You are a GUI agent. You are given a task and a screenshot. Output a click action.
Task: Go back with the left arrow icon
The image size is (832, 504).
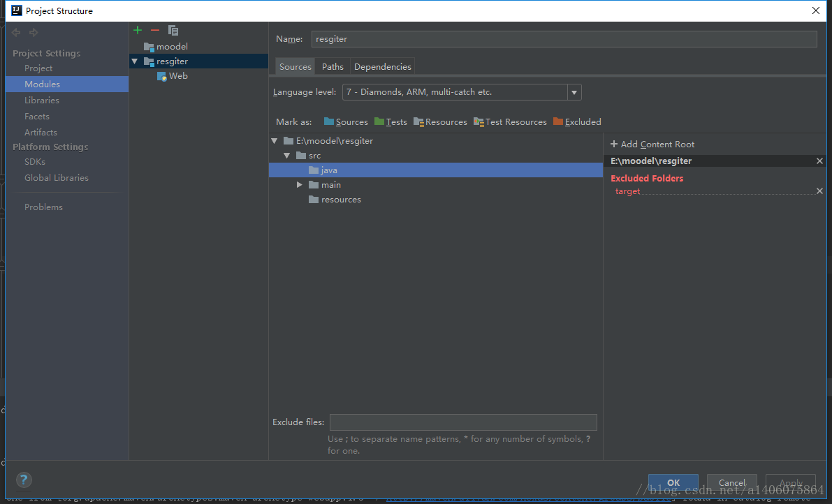point(17,32)
